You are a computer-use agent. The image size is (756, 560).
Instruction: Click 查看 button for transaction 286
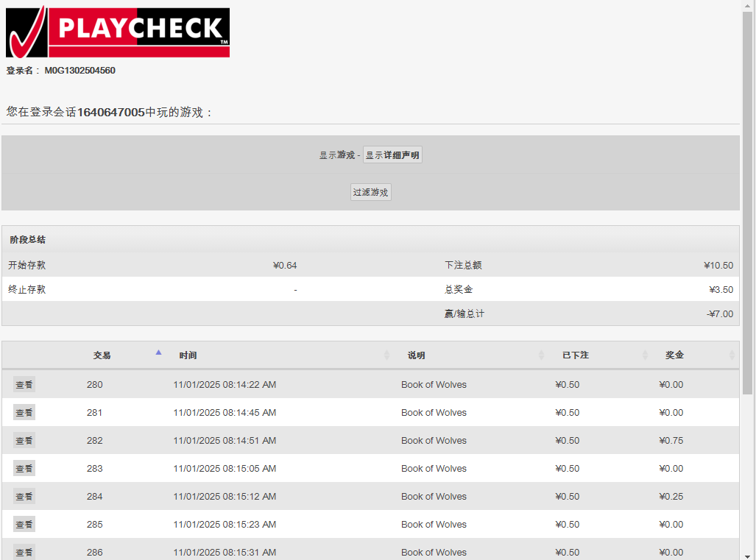point(24,552)
